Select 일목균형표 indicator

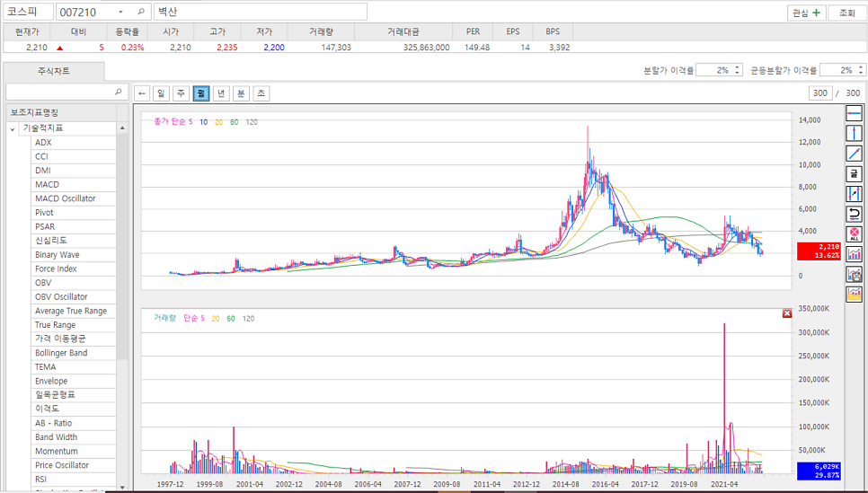pos(74,394)
